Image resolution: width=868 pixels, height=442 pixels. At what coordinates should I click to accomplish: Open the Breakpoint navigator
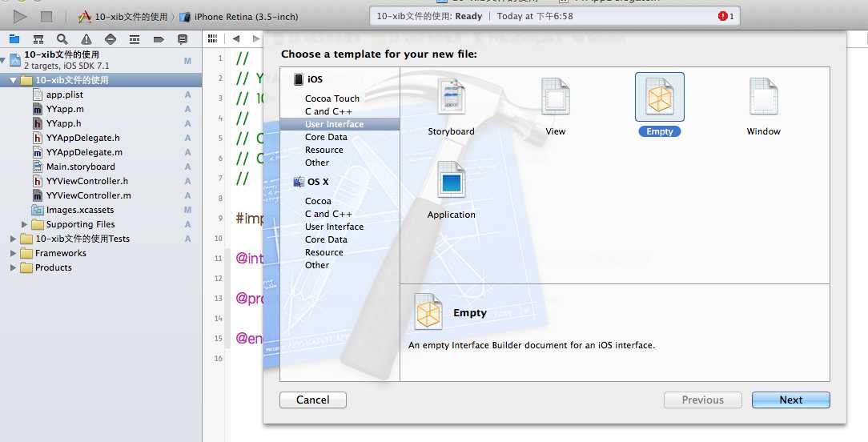coord(159,38)
